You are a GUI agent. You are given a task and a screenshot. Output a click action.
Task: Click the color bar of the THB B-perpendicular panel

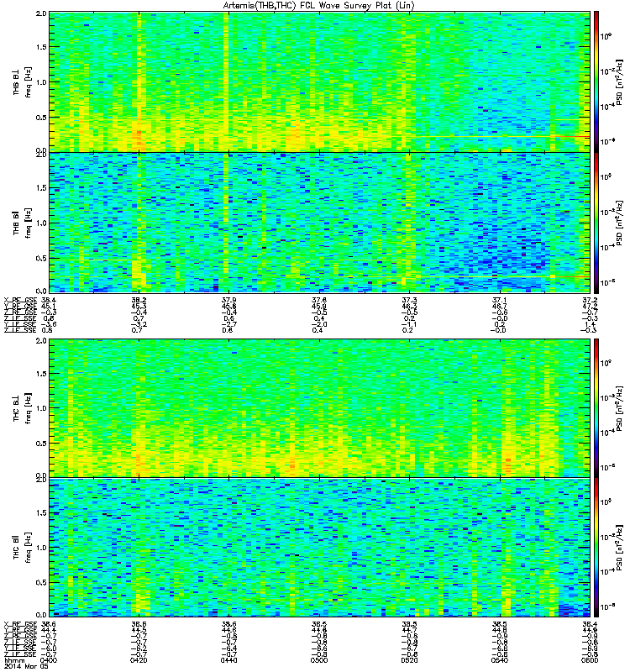tap(596, 81)
